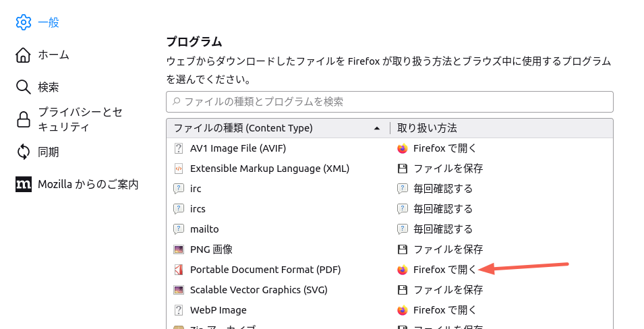The height and width of the screenshot is (329, 644).
Task: Click the magnifier icon for 検索
Action: point(24,87)
